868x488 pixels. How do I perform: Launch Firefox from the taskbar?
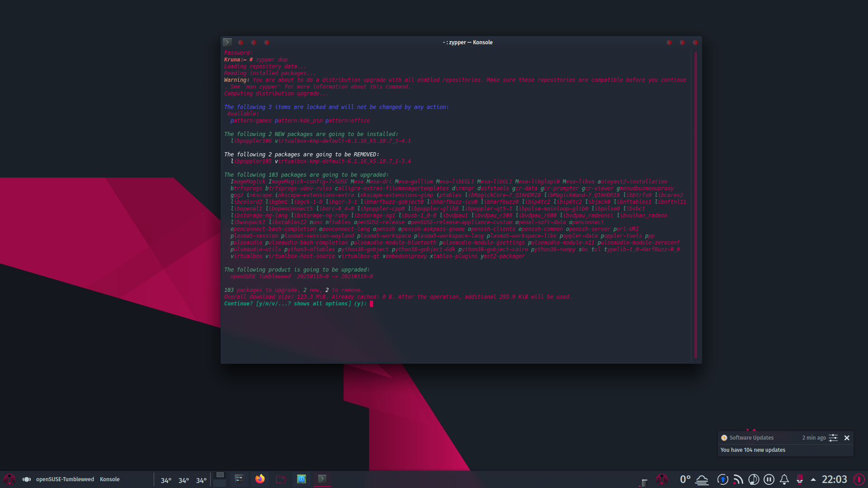(260, 479)
